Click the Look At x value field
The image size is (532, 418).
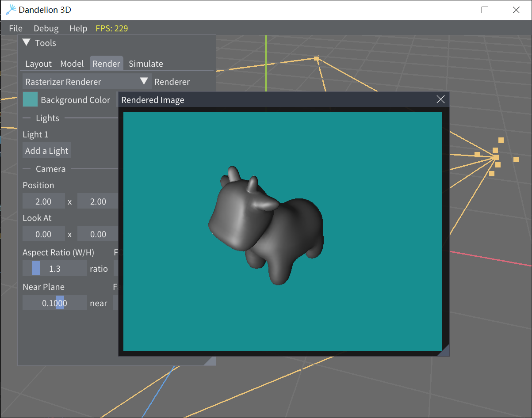[x=43, y=234]
